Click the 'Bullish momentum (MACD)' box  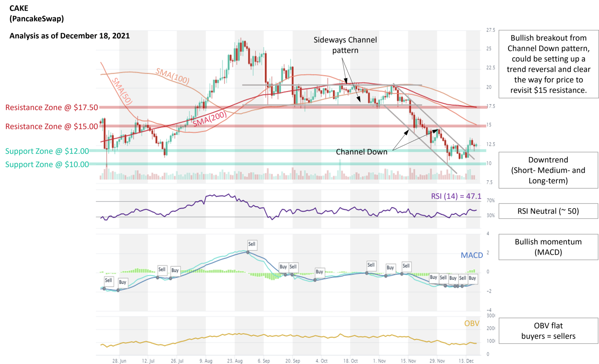click(548, 247)
